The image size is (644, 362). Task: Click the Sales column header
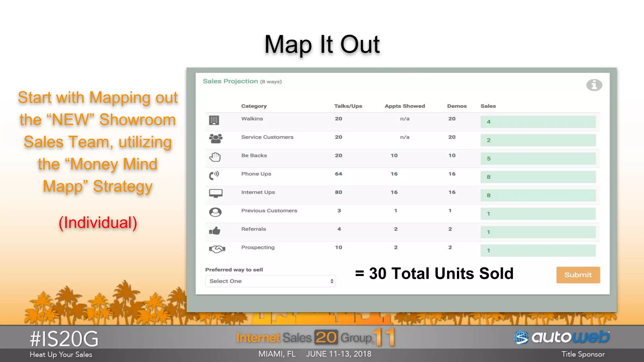(x=488, y=106)
